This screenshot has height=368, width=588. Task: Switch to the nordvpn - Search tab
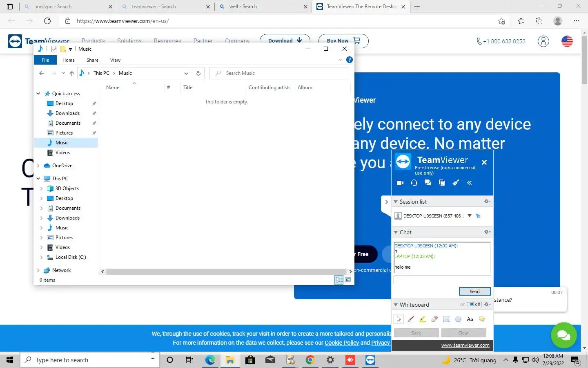pyautogui.click(x=67, y=7)
